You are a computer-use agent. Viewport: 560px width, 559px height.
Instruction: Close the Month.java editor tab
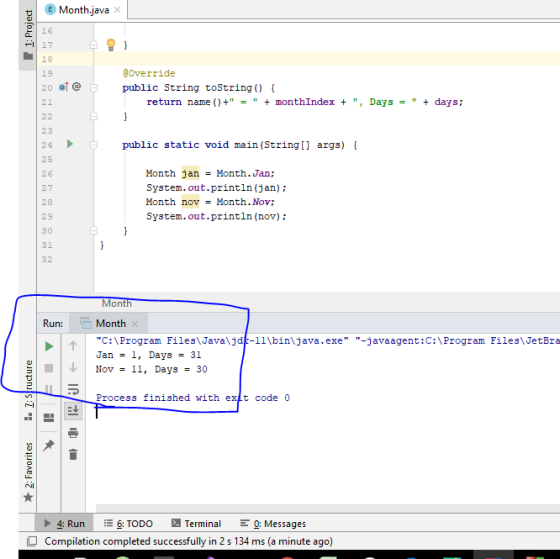click(x=117, y=10)
